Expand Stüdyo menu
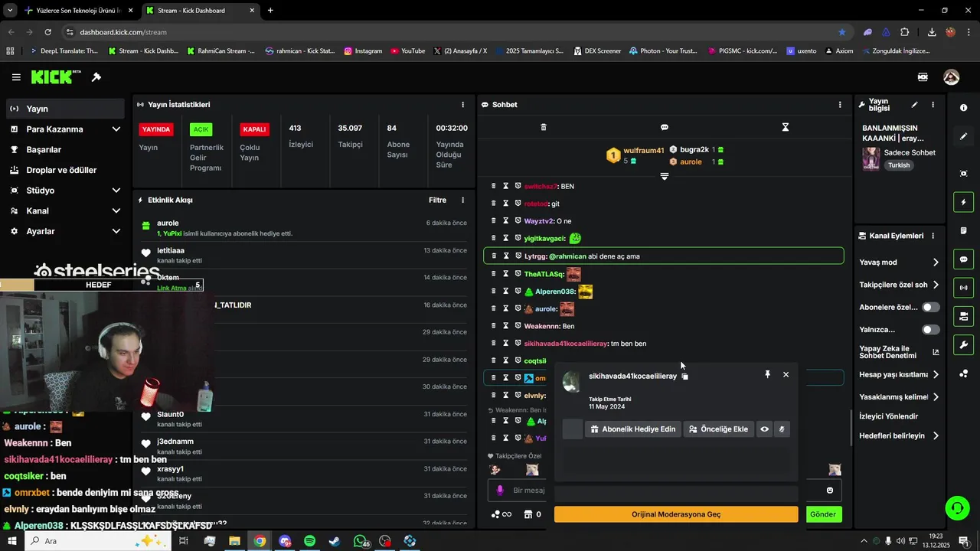This screenshot has height=551, width=980. [116, 191]
